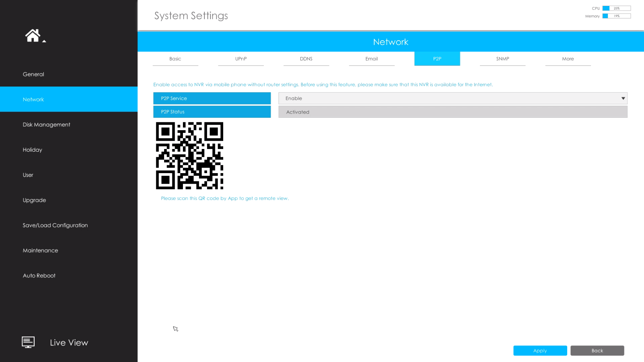Click the Memory usage bar
This screenshot has width=644, height=362.
(x=617, y=16)
